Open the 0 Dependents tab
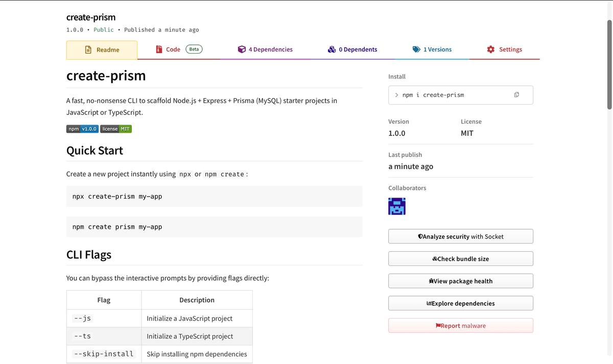This screenshot has height=364, width=613. (x=352, y=50)
